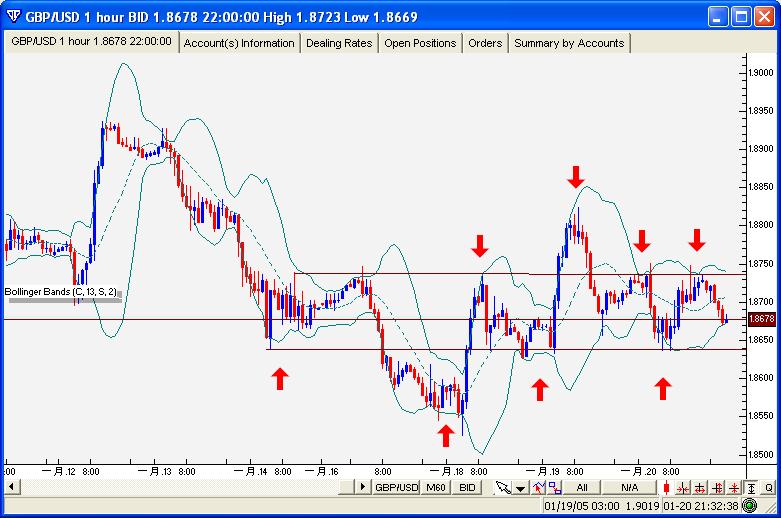Click the horizontal compress chart icon
The height and width of the screenshot is (518, 781).
click(683, 488)
